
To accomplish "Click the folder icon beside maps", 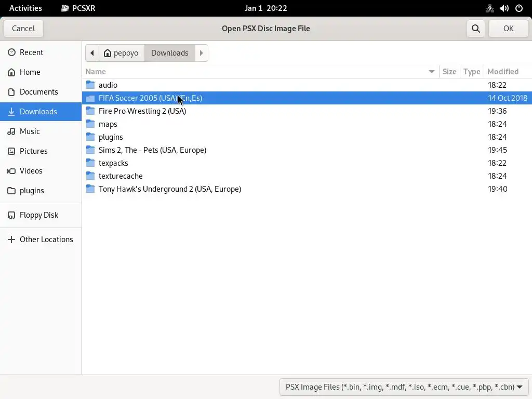I will click(x=90, y=124).
